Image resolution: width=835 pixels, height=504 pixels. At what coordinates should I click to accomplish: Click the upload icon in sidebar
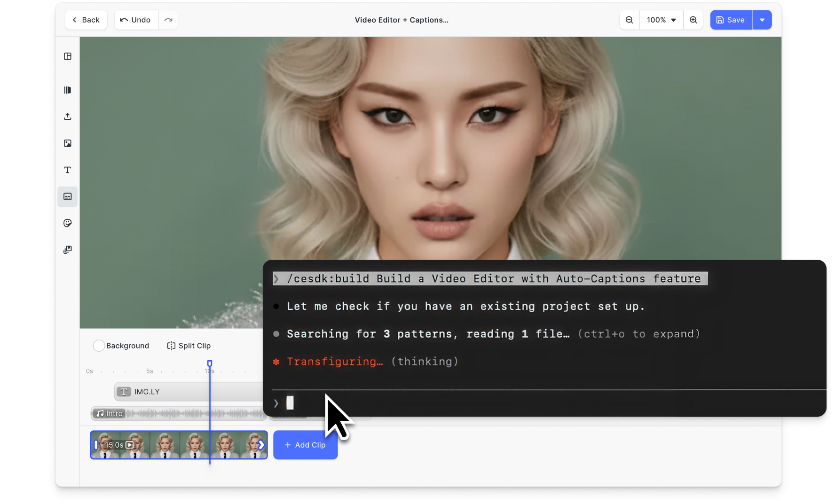[x=68, y=116]
